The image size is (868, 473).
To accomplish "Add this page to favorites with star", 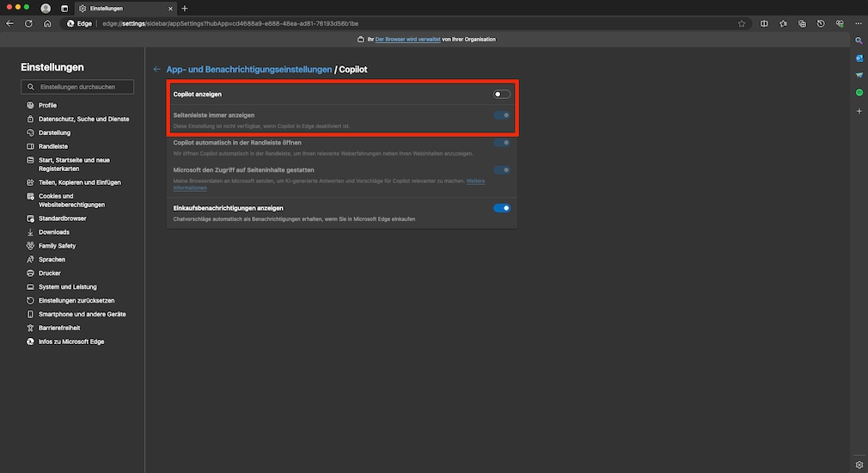I will 742,23.
